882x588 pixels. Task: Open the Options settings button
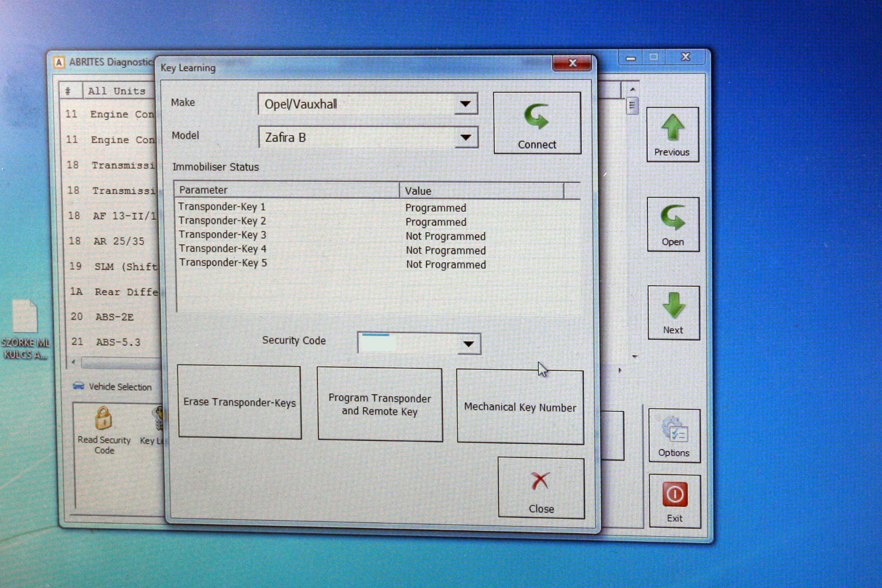point(674,436)
